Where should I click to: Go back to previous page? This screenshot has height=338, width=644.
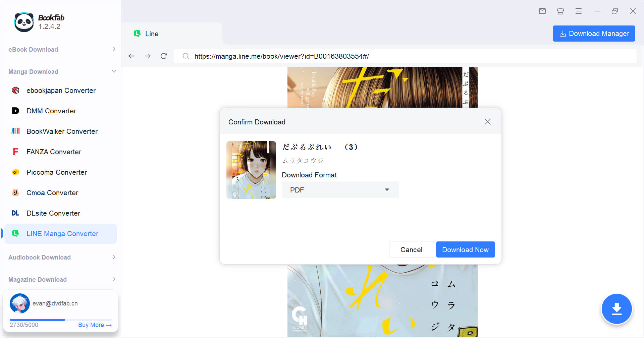[131, 56]
